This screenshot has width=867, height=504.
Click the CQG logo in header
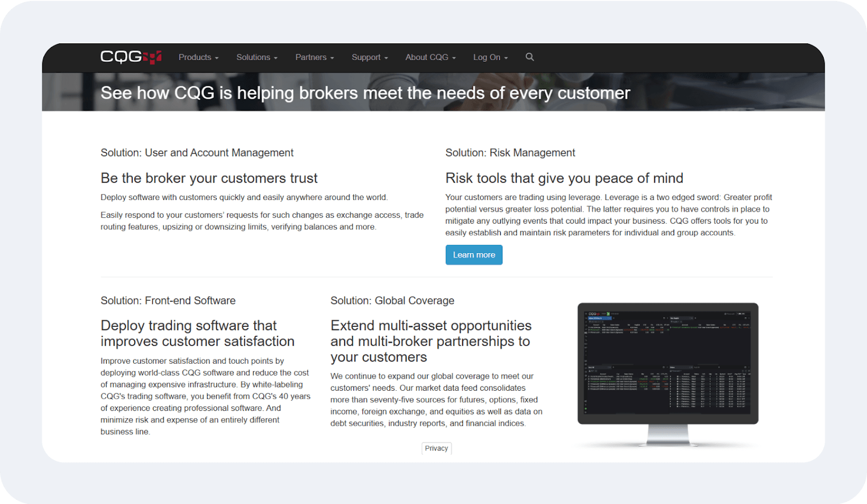click(131, 57)
